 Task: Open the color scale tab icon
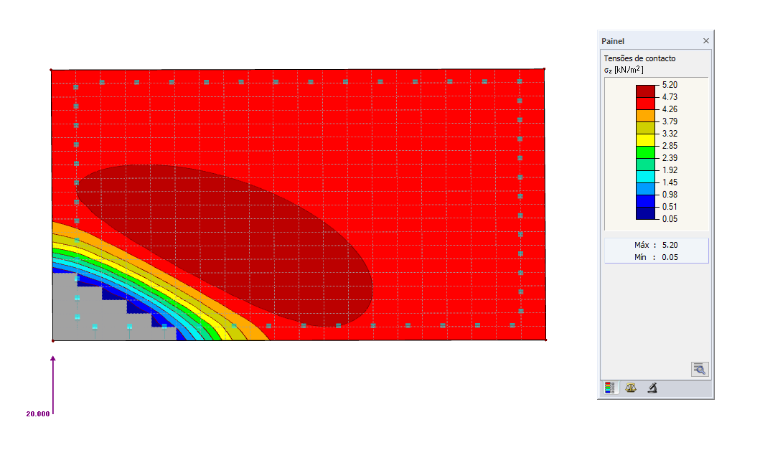click(x=609, y=387)
